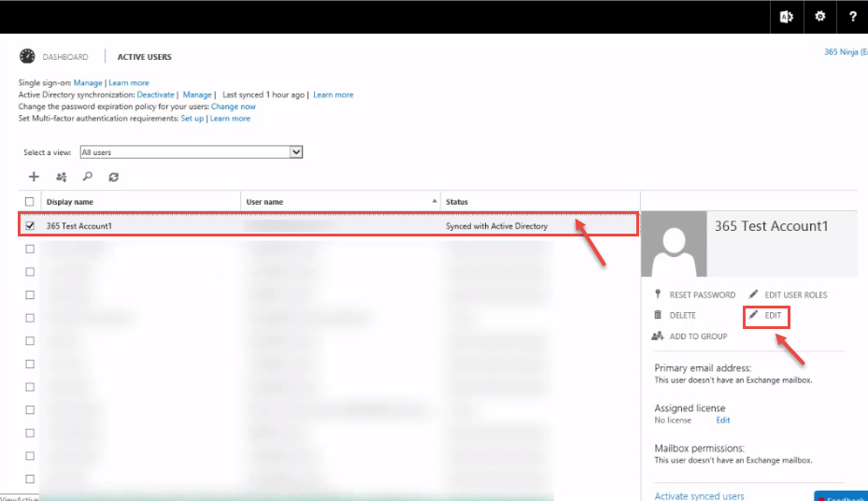Image resolution: width=868 pixels, height=501 pixels.
Task: Click the plus icon to add a user
Action: [34, 177]
